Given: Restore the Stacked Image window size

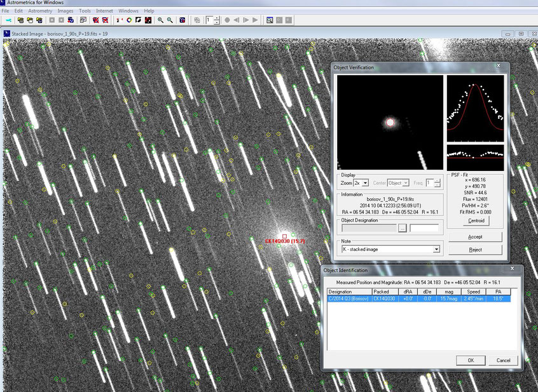Looking at the screenshot, I should (521, 34).
